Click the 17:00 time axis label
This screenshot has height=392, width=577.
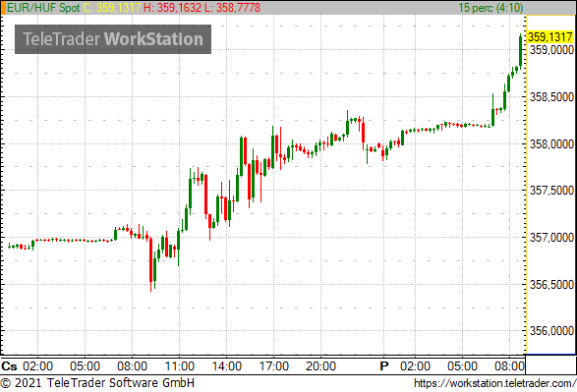(274, 366)
